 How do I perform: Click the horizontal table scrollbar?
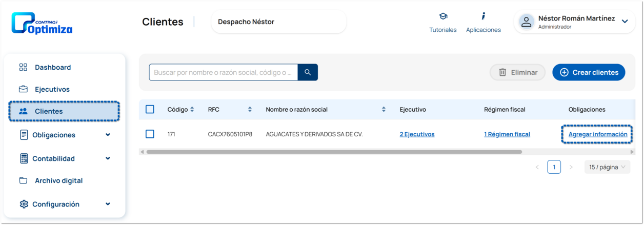[x=333, y=152]
